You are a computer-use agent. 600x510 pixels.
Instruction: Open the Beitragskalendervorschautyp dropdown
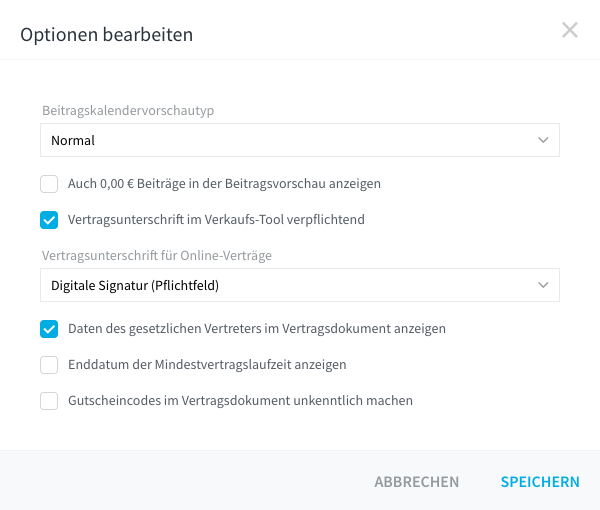[x=300, y=140]
